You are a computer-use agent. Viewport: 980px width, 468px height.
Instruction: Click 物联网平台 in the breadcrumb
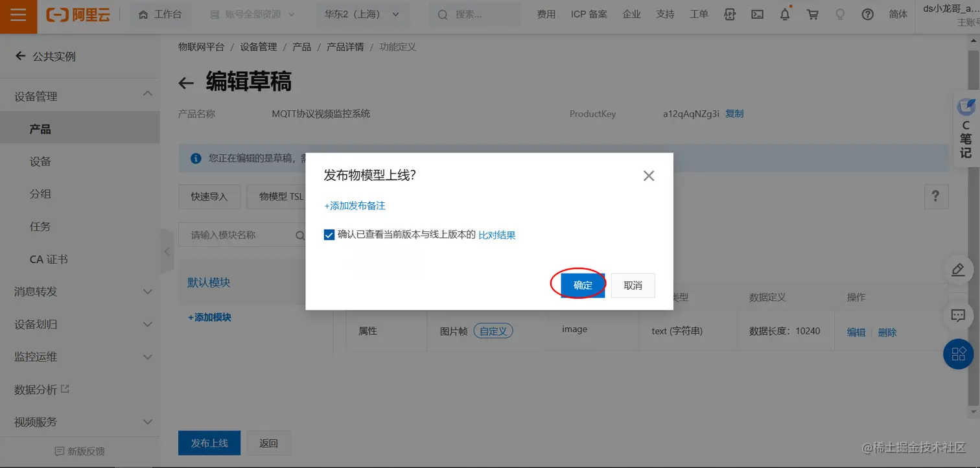point(201,47)
